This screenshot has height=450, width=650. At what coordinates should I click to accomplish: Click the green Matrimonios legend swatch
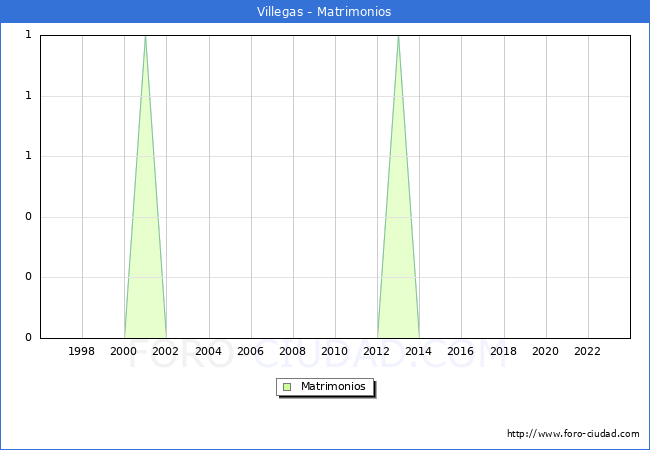[287, 387]
